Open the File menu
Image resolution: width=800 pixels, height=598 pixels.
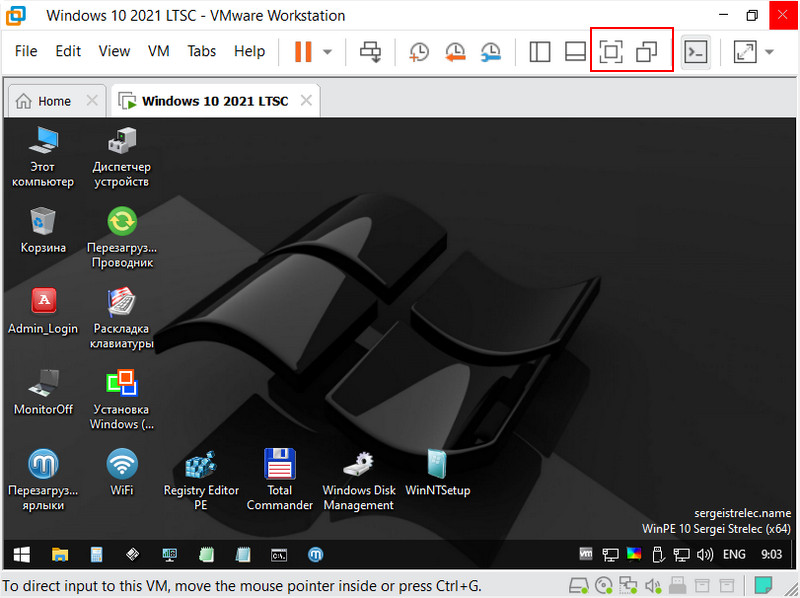point(26,51)
